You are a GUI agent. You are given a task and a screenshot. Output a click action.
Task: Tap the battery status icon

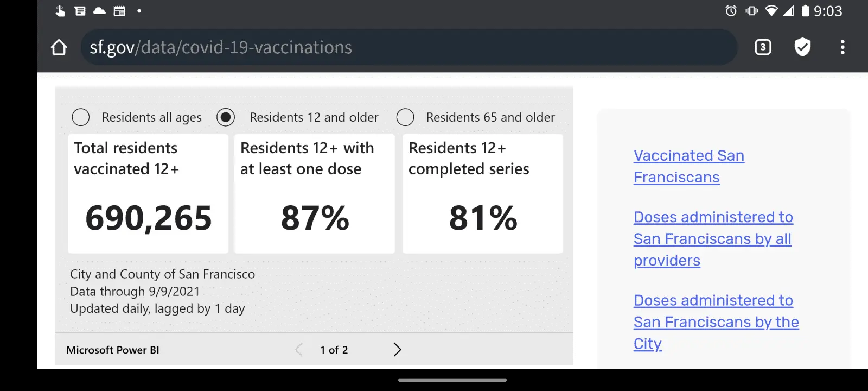click(805, 11)
